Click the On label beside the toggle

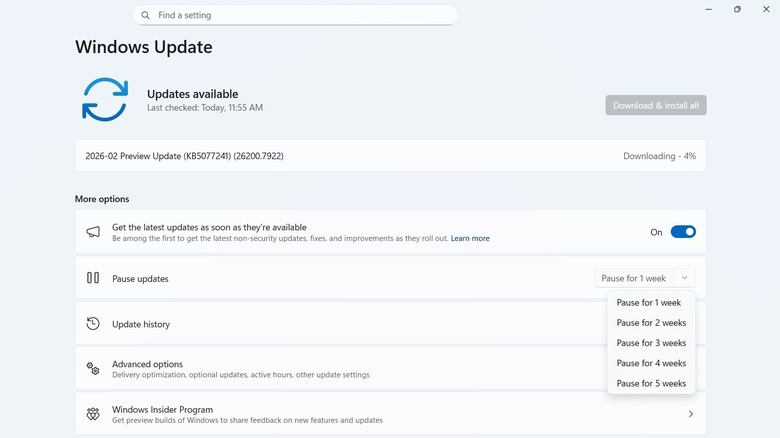click(x=656, y=232)
